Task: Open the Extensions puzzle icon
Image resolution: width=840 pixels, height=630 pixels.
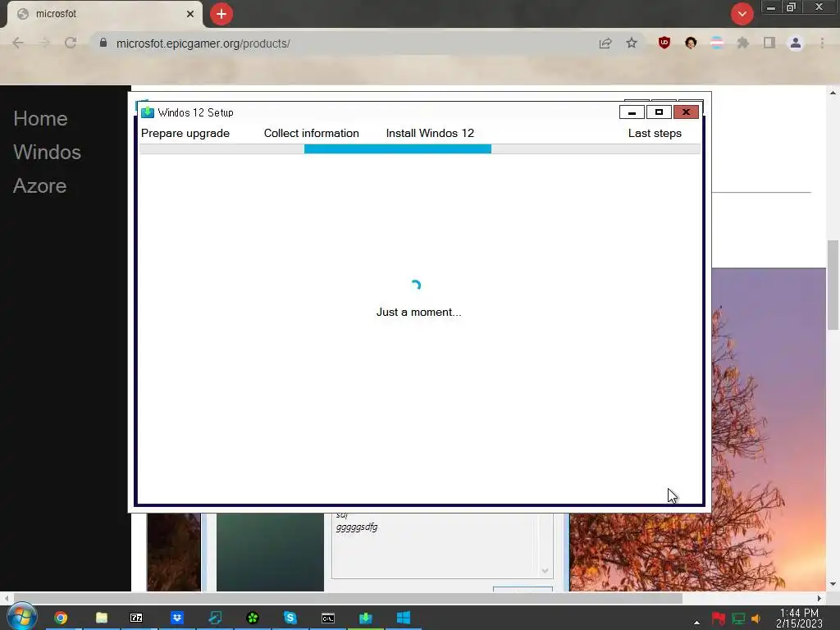Action: click(x=743, y=43)
